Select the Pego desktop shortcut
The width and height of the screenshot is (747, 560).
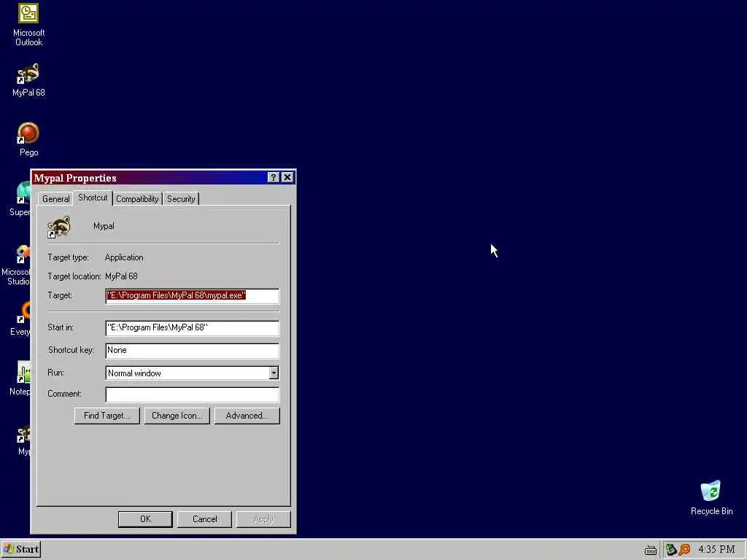pyautogui.click(x=28, y=139)
